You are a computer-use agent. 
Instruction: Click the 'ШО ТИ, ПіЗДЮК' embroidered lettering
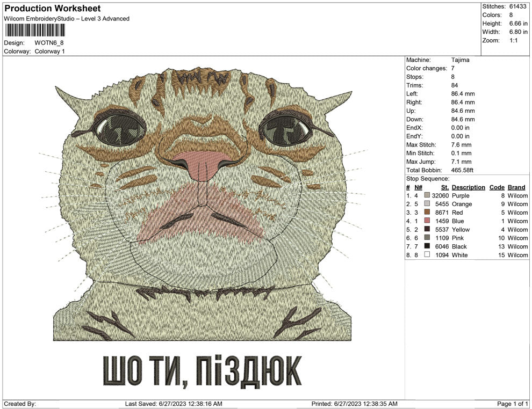point(202,371)
